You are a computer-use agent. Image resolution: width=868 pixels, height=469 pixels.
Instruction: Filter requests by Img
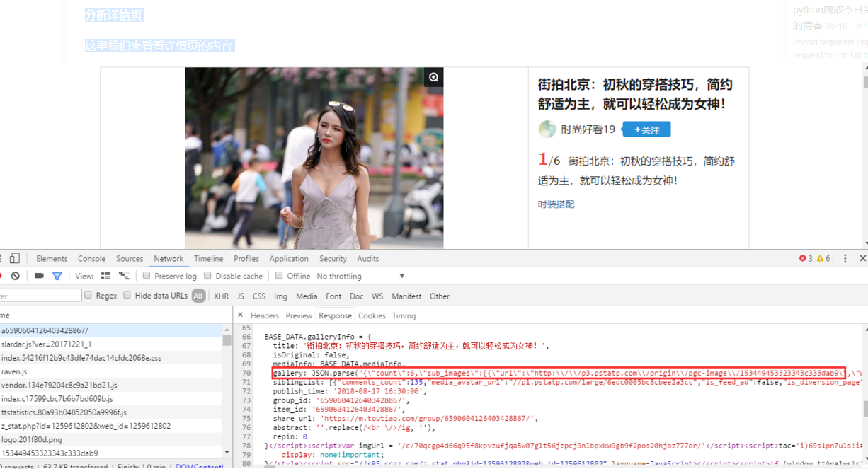tap(281, 296)
